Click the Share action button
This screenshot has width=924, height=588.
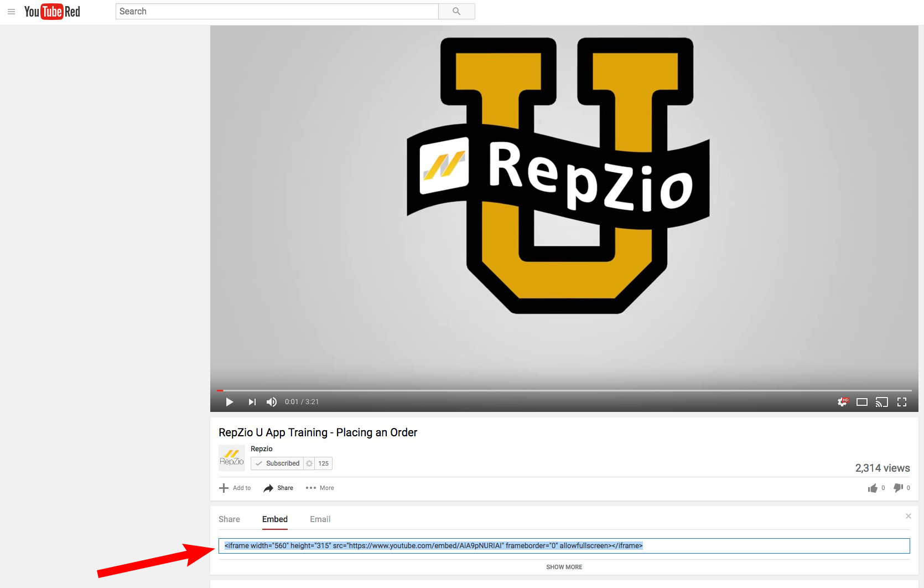click(278, 488)
